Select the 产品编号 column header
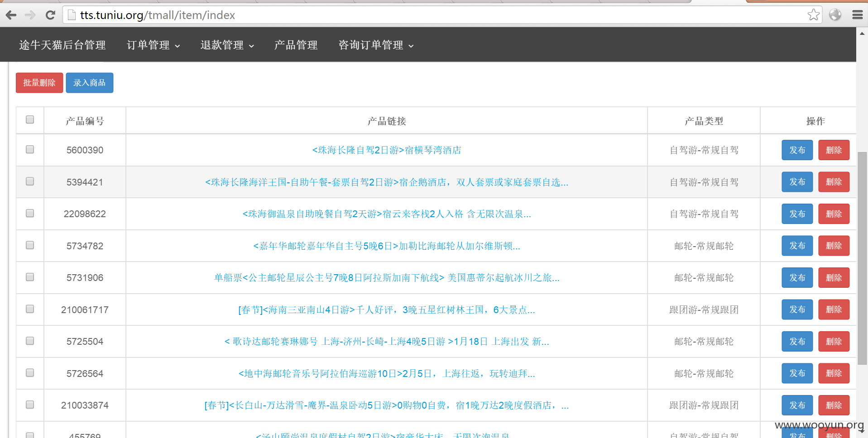This screenshot has height=438, width=868. point(85,121)
